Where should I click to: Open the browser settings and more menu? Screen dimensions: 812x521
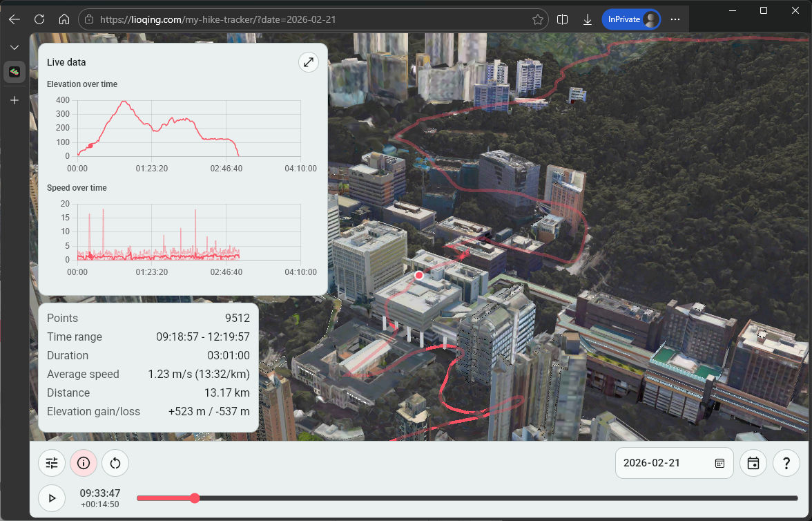point(675,19)
